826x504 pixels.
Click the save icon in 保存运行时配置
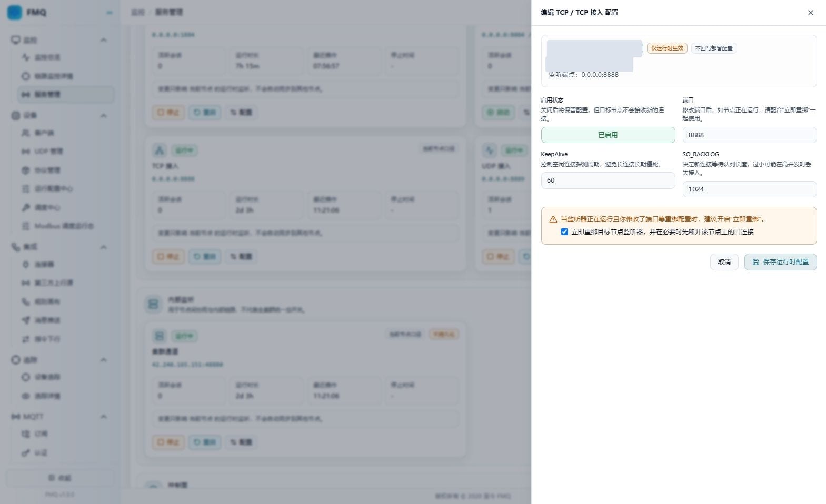click(755, 262)
